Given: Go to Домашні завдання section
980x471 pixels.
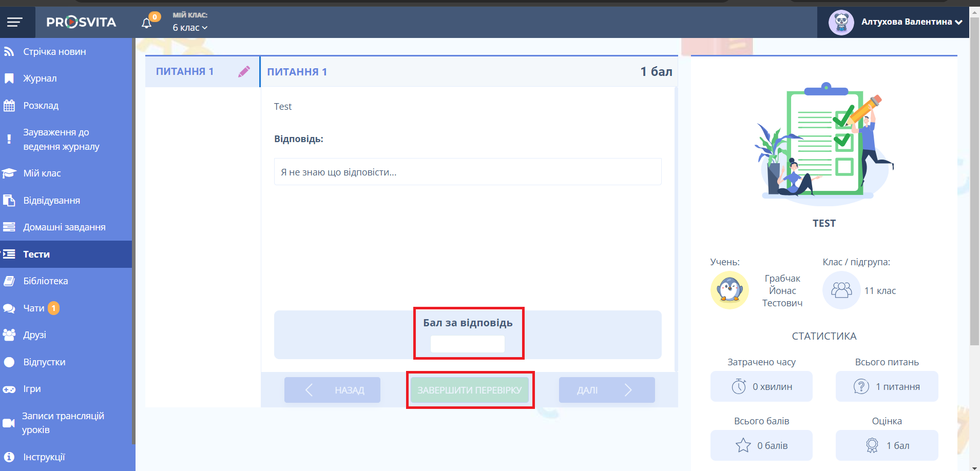Looking at the screenshot, I should click(x=64, y=227).
